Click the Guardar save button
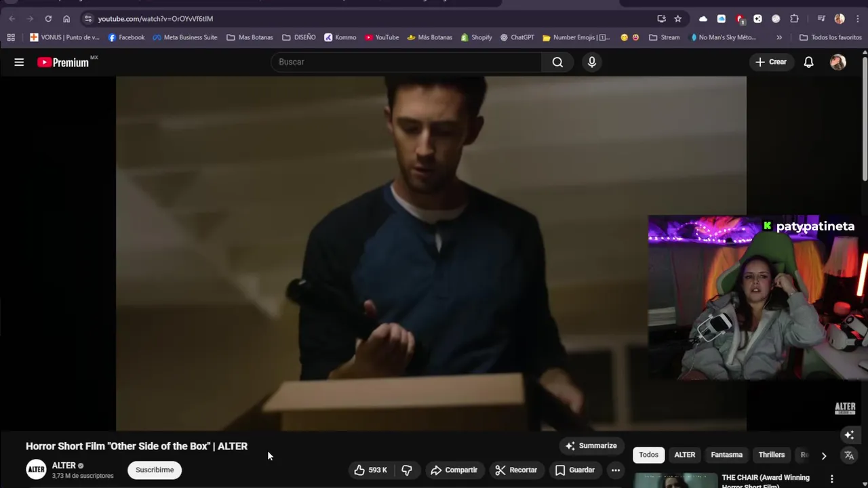Screen dimensions: 868x488 coord(575,470)
